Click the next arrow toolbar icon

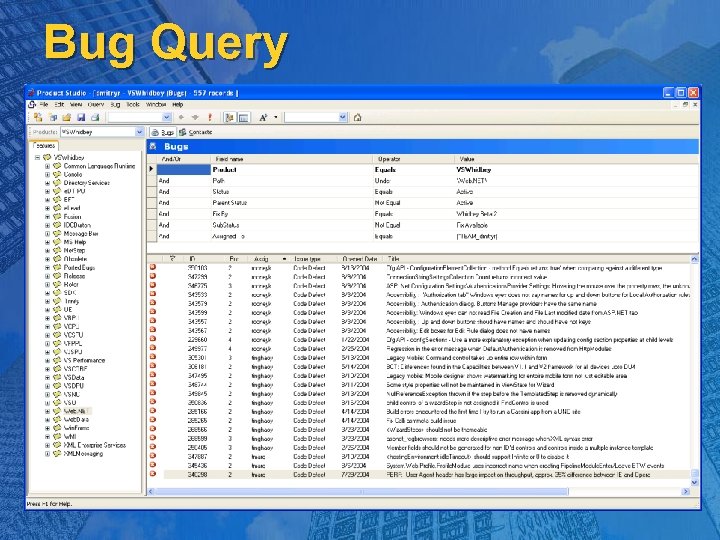[x=195, y=118]
